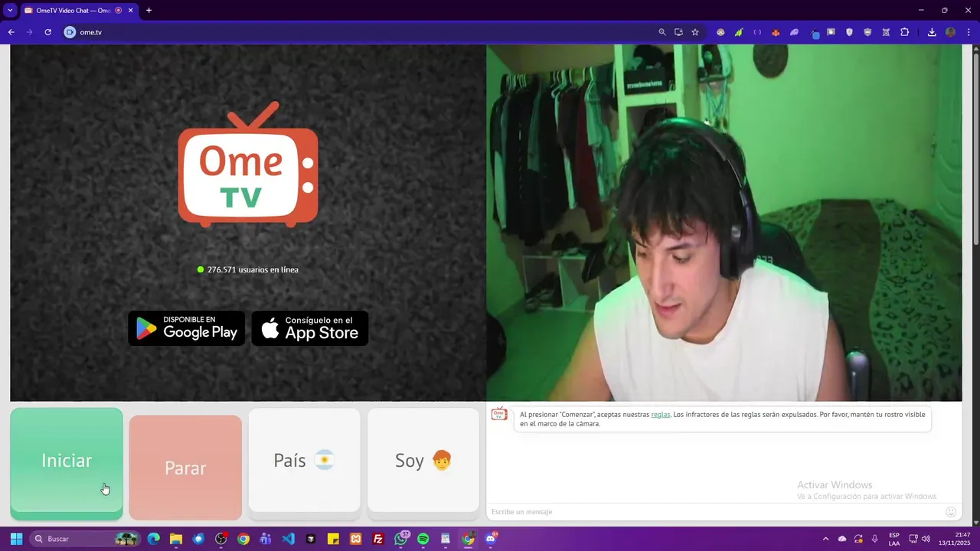The height and width of the screenshot is (551, 980).
Task: Open the zoom magnifier icon in address bar
Action: [x=662, y=32]
